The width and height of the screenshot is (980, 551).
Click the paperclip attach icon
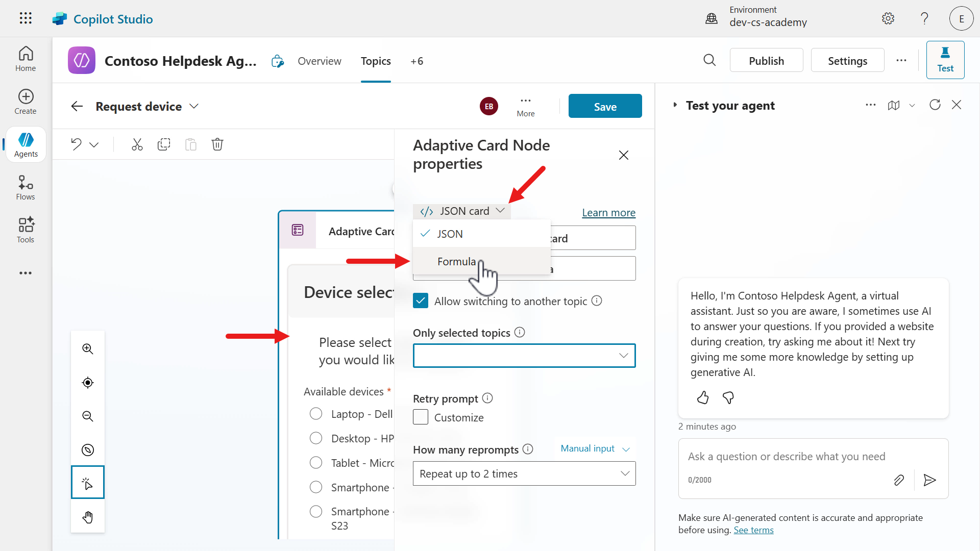coord(899,480)
